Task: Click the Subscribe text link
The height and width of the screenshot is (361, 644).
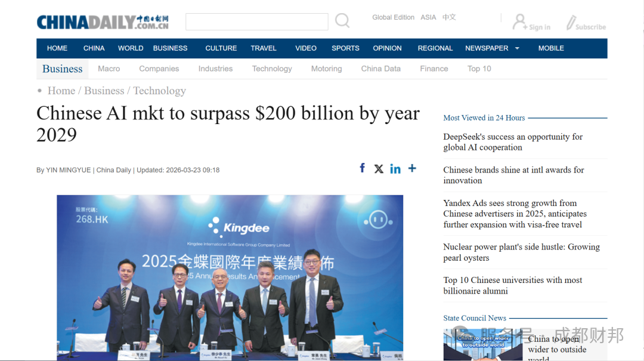Action: [x=590, y=27]
